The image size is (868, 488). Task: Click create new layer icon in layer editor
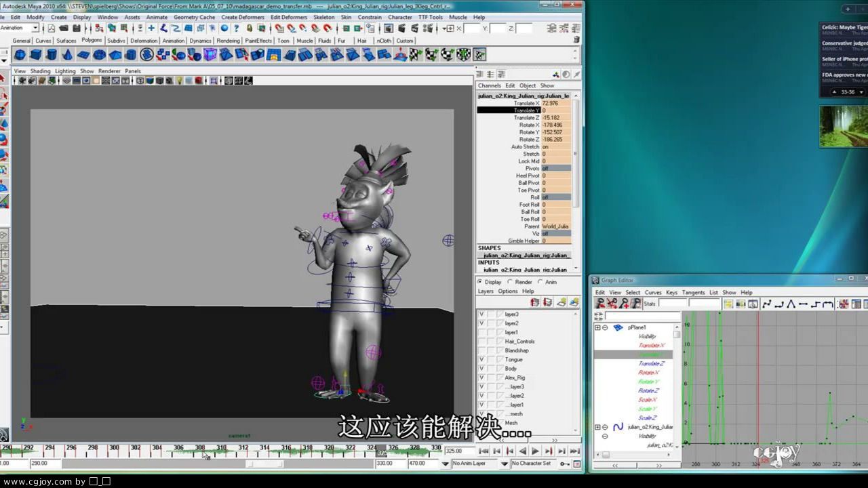coord(561,302)
